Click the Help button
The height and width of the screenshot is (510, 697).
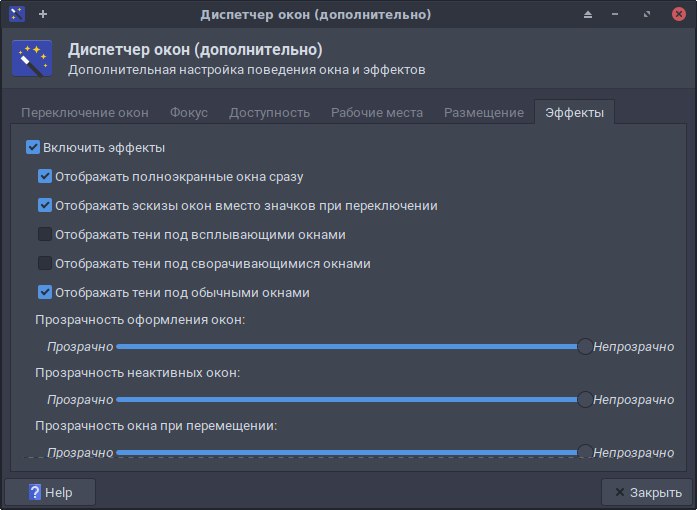[50, 492]
